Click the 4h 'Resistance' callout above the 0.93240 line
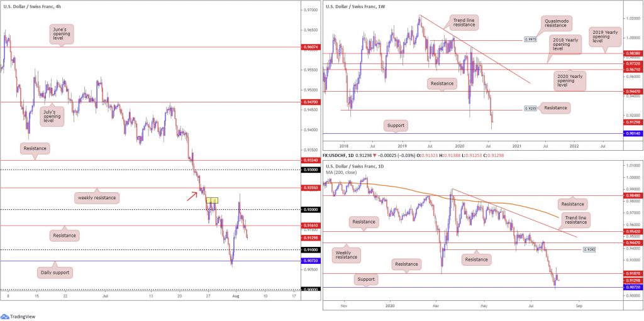644x321 pixels. click(35, 148)
